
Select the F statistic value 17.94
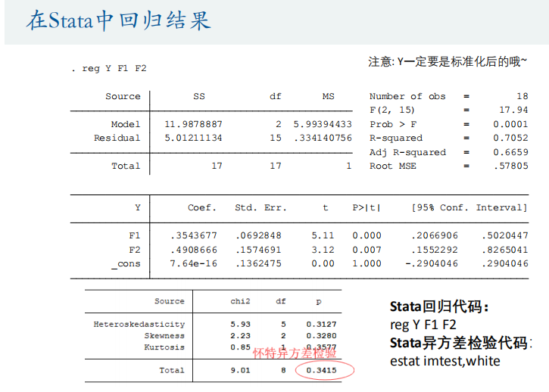click(513, 110)
